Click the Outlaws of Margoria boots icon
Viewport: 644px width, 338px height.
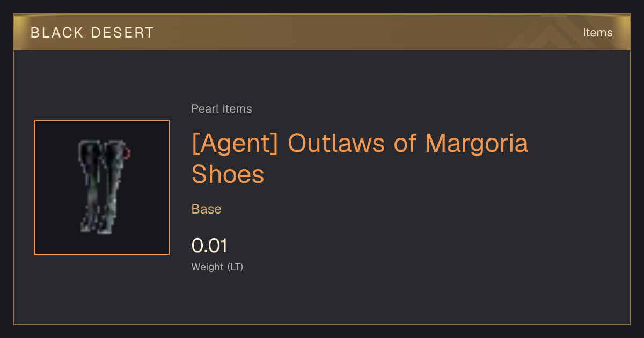click(104, 187)
